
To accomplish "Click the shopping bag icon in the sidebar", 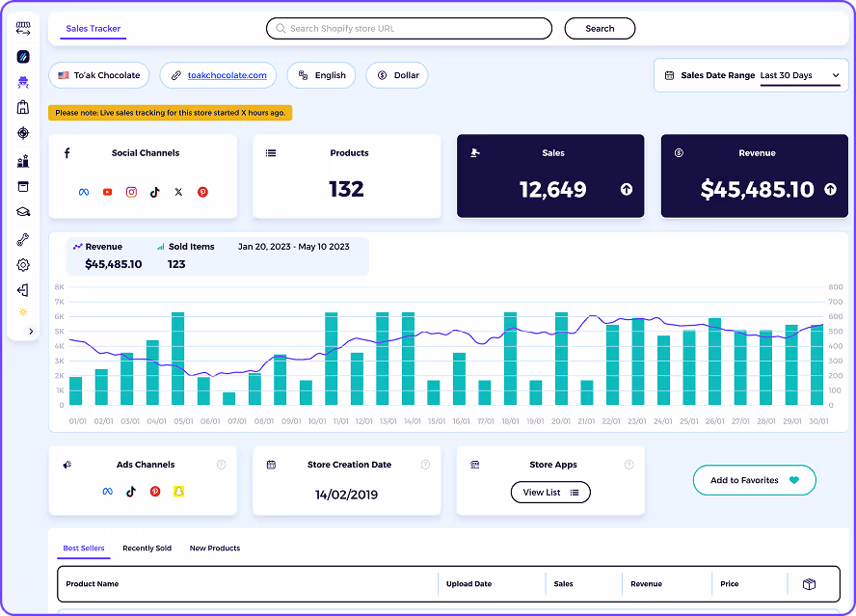I will [x=23, y=108].
